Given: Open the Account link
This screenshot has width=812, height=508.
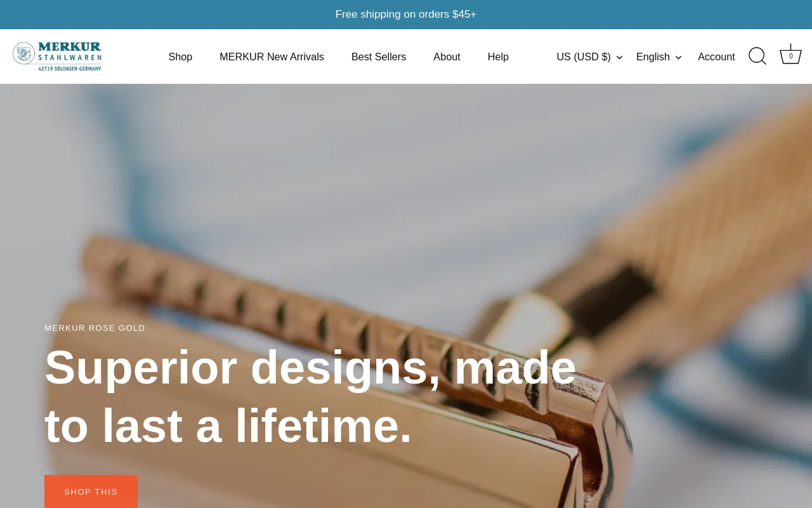Looking at the screenshot, I should point(716,57).
